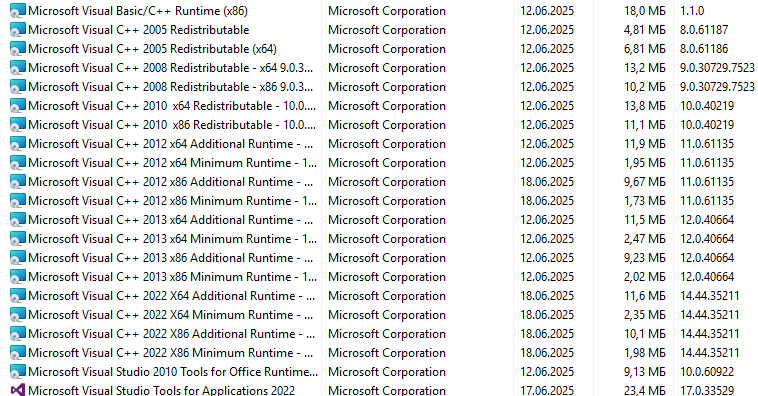Select the icon of Visual C++ 2012 x86 Minimum Runtime

coord(17,201)
